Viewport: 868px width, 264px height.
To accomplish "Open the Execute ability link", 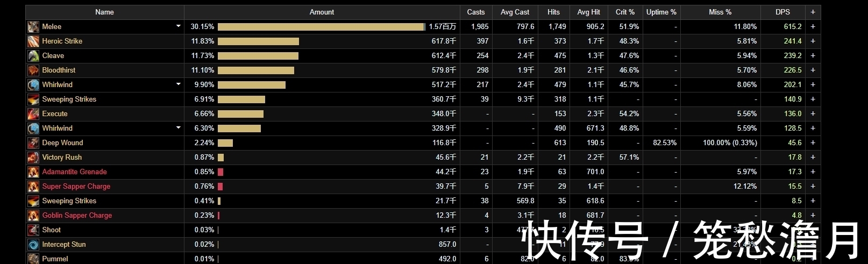I will (x=55, y=113).
